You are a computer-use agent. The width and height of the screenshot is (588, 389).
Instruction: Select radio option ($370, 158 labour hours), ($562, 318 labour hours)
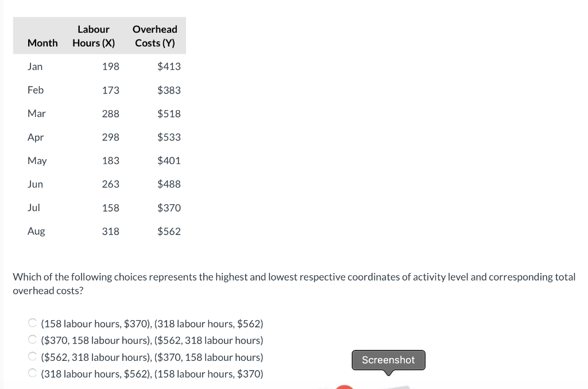point(33,339)
